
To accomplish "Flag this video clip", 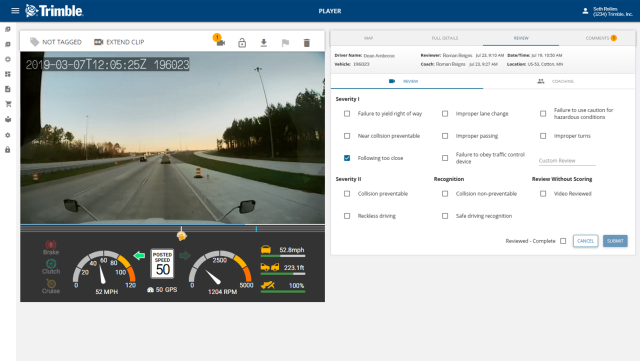I will [x=285, y=42].
